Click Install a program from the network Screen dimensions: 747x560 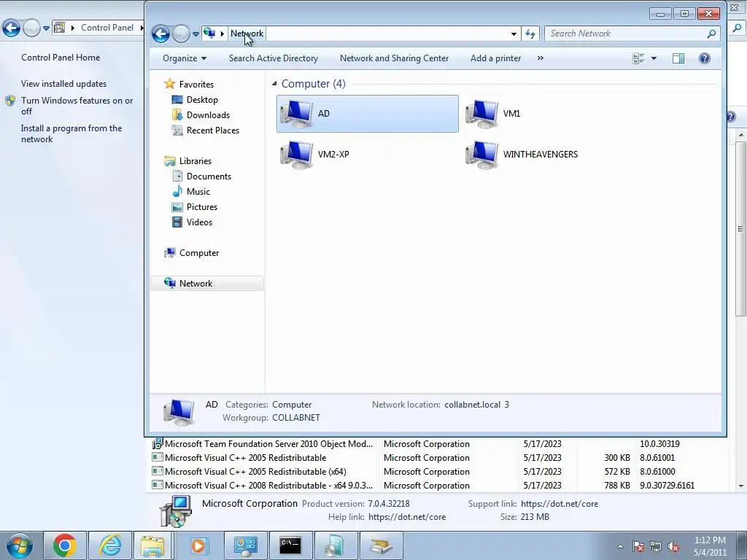tap(71, 134)
